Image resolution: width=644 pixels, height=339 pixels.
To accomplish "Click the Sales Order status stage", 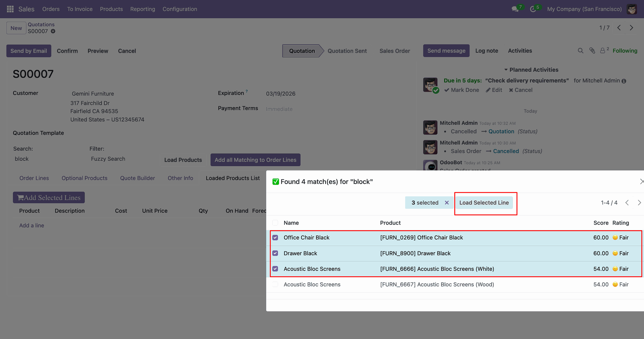I will (x=395, y=51).
